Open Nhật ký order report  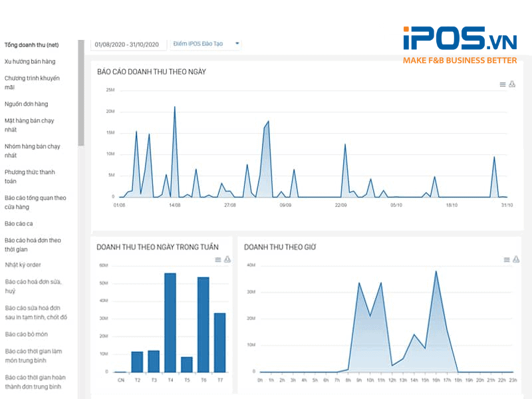click(23, 265)
